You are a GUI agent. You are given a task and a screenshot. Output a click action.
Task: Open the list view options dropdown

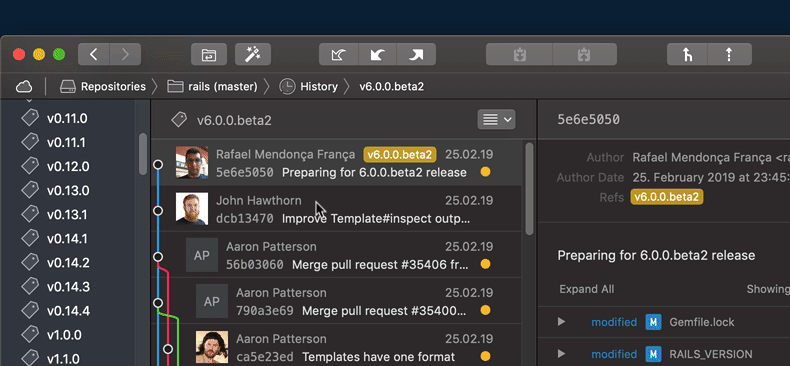coord(496,119)
